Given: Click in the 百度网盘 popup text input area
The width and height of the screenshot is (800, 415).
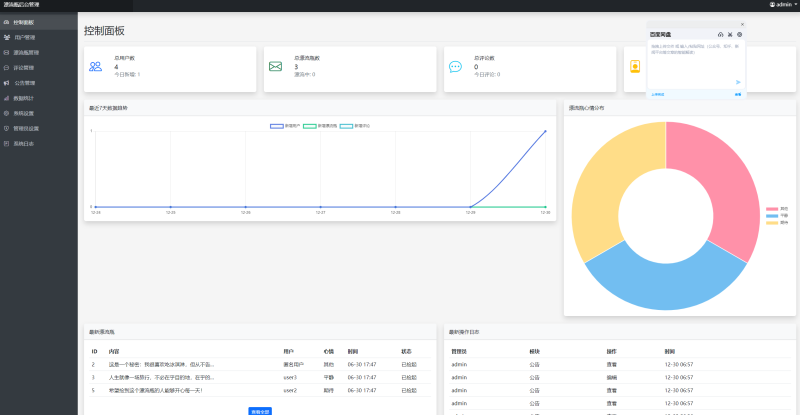Looking at the screenshot, I should [695, 60].
